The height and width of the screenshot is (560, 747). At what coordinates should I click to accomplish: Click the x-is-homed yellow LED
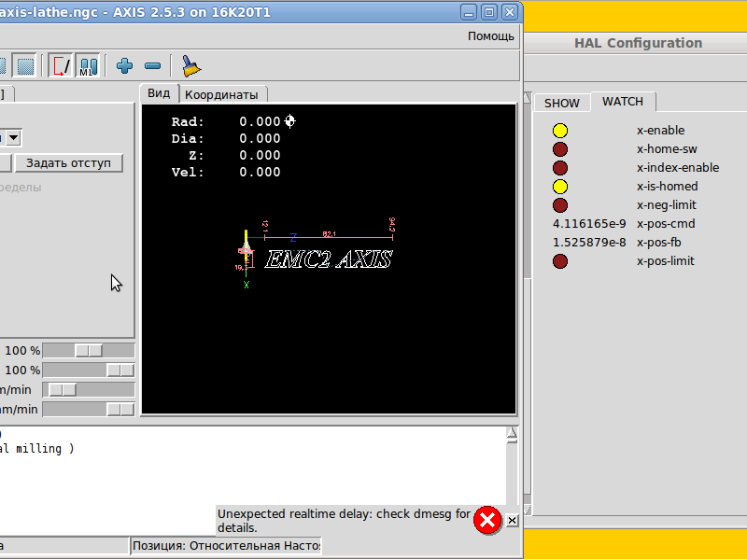[x=560, y=186]
